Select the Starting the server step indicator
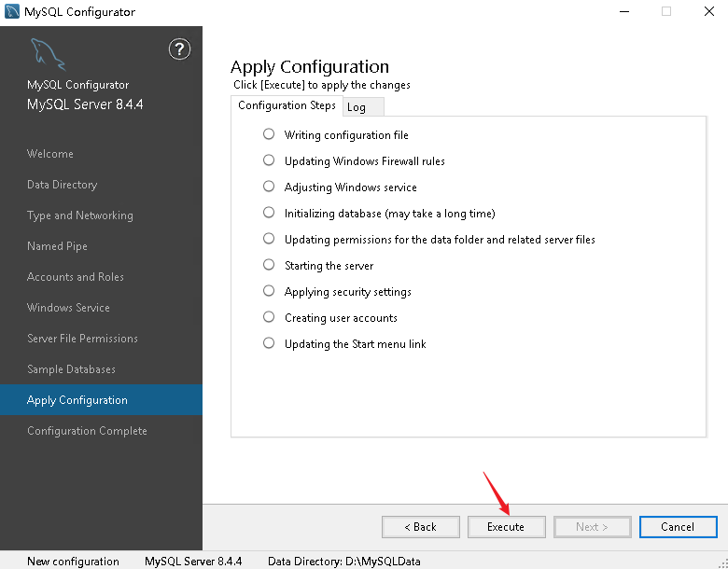 tap(269, 265)
